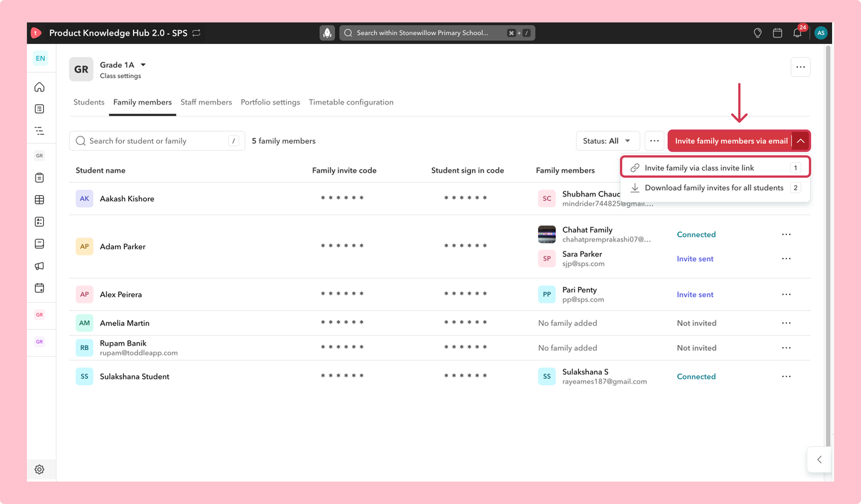Choose Download family invites for all students
Screen dimensions: 861x504
coord(715,188)
